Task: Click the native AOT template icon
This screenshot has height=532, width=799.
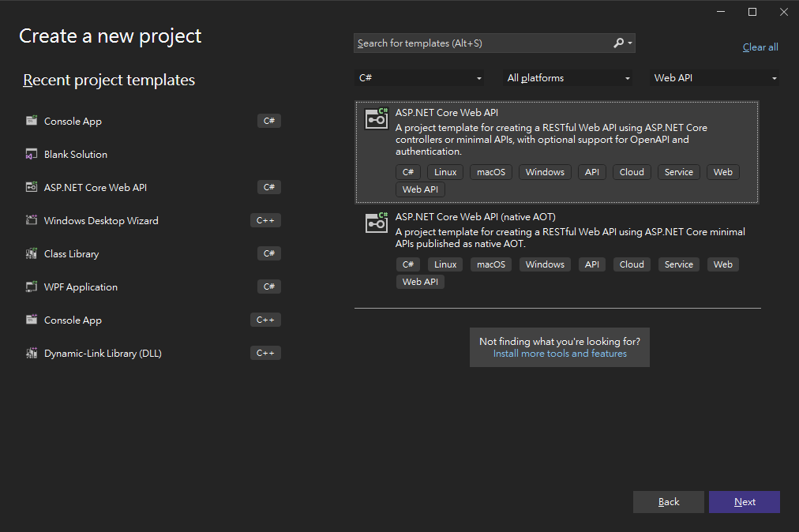Action: (376, 223)
